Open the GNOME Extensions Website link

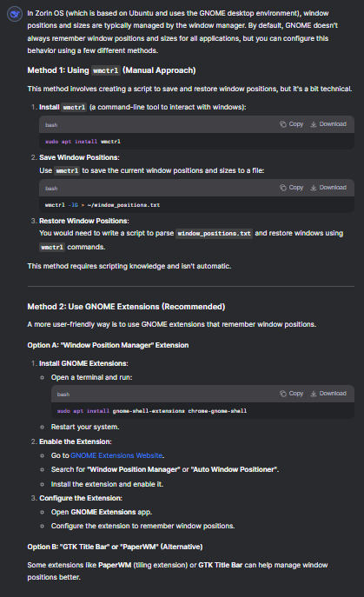(116, 455)
